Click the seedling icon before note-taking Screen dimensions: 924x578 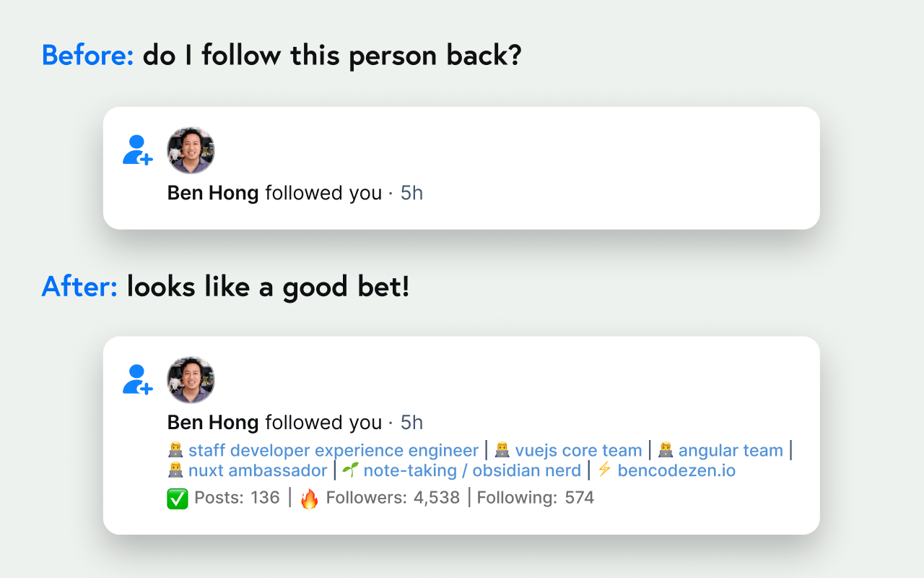pyautogui.click(x=350, y=471)
